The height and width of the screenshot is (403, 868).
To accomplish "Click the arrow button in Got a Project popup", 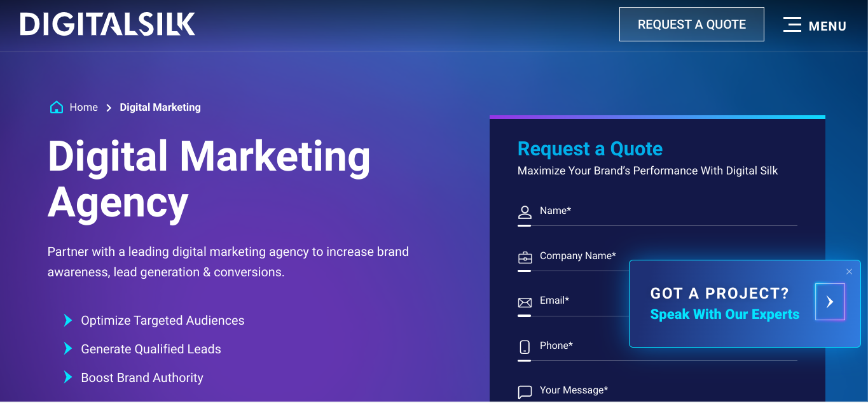I will click(830, 302).
